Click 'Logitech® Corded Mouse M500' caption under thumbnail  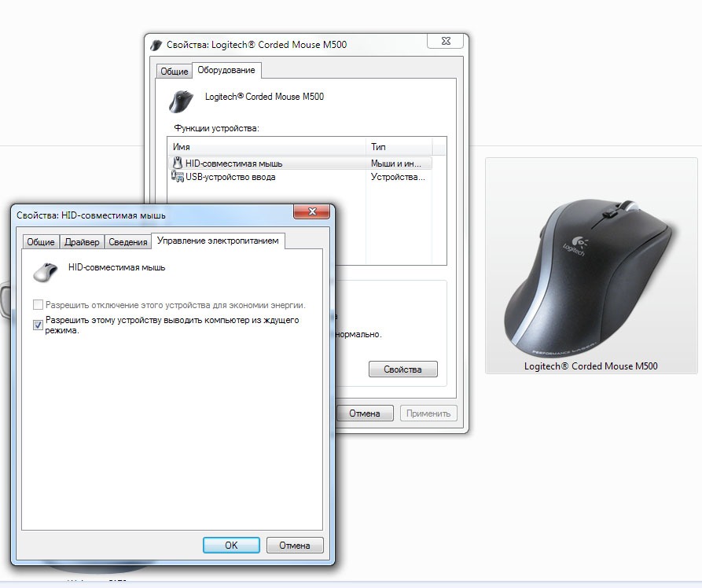coord(591,366)
